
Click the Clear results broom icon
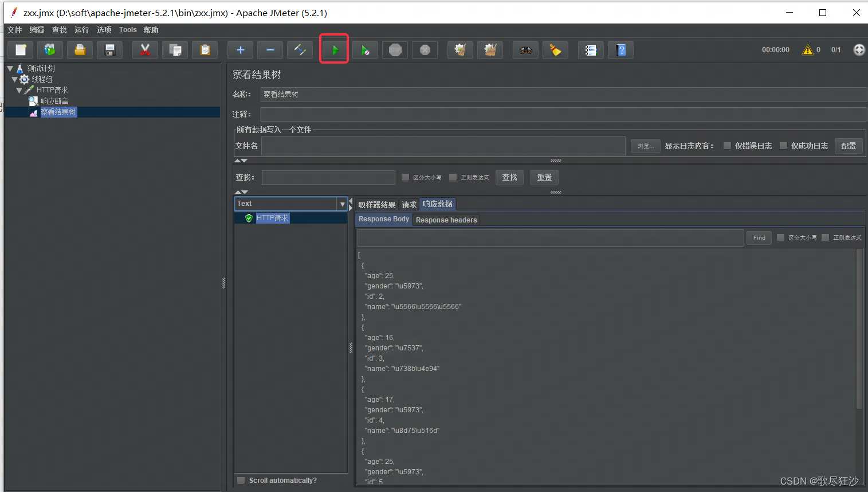(460, 50)
